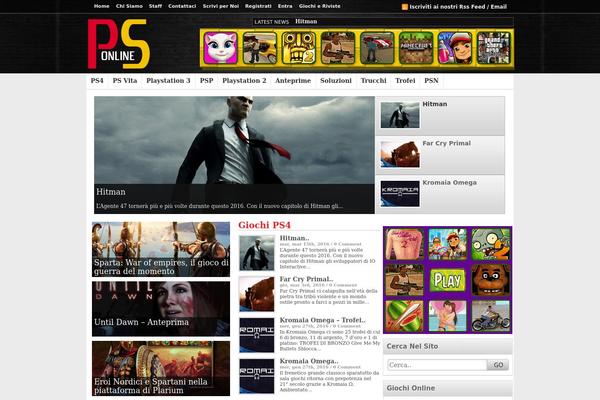
Task: Click the GO search button
Action: pyautogui.click(x=498, y=365)
